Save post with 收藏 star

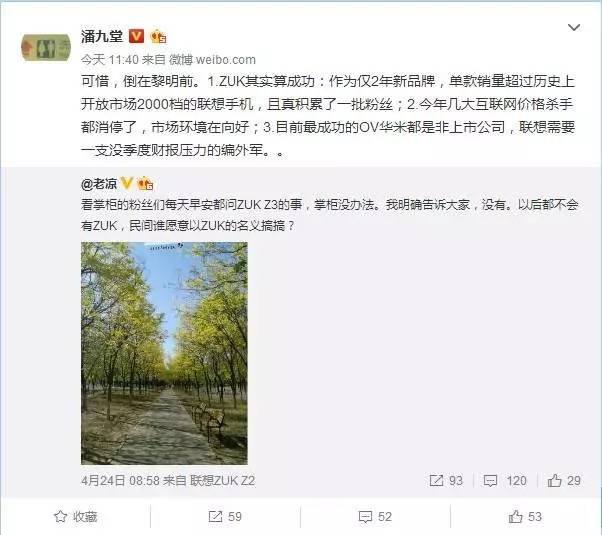(76, 517)
